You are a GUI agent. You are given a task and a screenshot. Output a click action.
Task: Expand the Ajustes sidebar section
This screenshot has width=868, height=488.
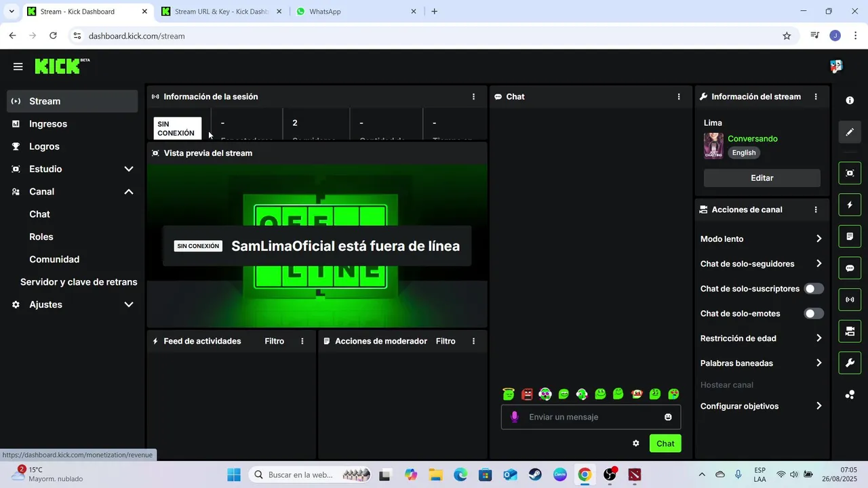tap(128, 305)
